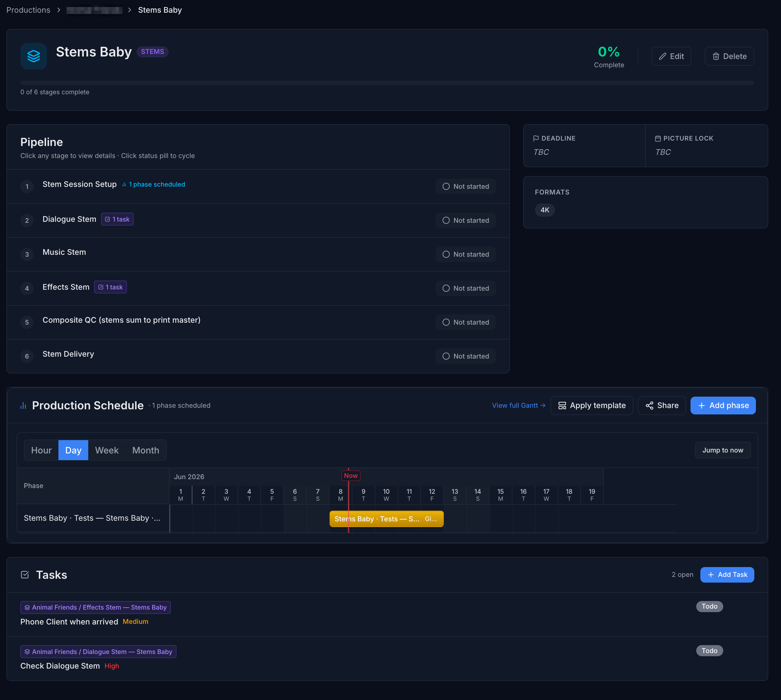
Task: Open the 1 phase scheduled link on Stem Session Setup
Action: pyautogui.click(x=153, y=185)
